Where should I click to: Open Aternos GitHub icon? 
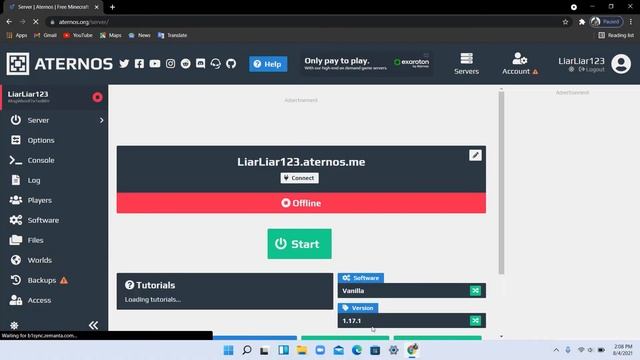pyautogui.click(x=231, y=64)
